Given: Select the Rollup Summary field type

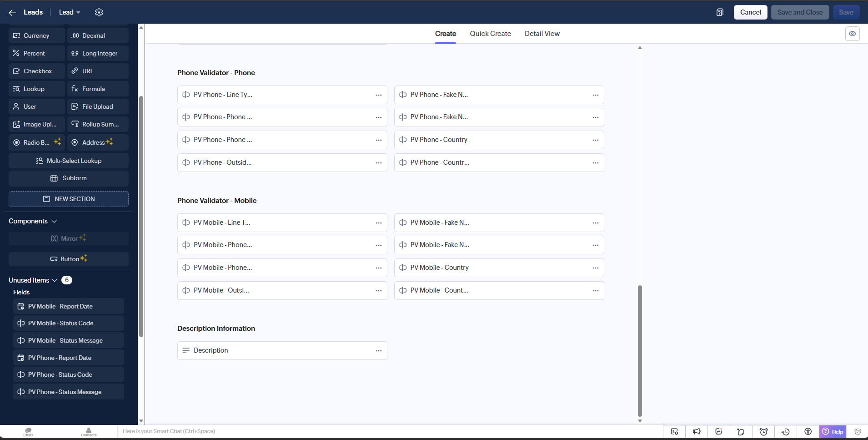Looking at the screenshot, I should click(98, 124).
